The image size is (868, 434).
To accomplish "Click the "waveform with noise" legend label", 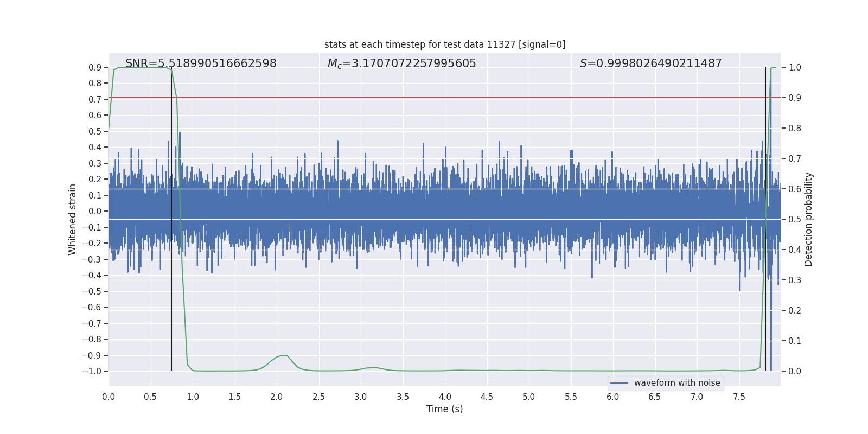I will [676, 383].
